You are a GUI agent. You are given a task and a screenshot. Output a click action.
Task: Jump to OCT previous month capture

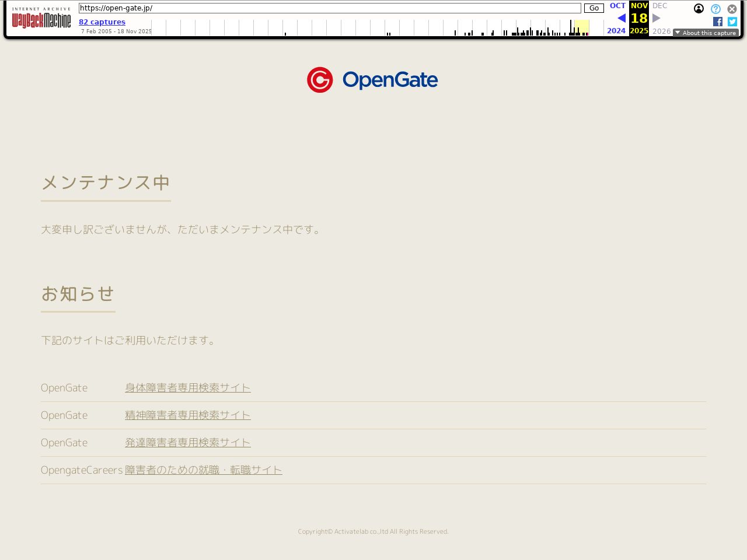pyautogui.click(x=617, y=6)
